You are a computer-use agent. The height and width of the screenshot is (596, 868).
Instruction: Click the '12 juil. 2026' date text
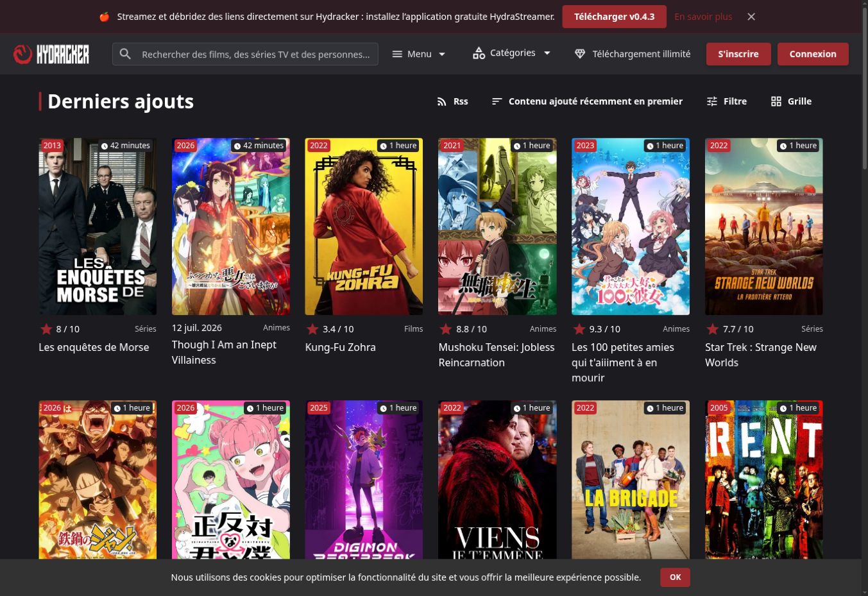click(x=197, y=328)
